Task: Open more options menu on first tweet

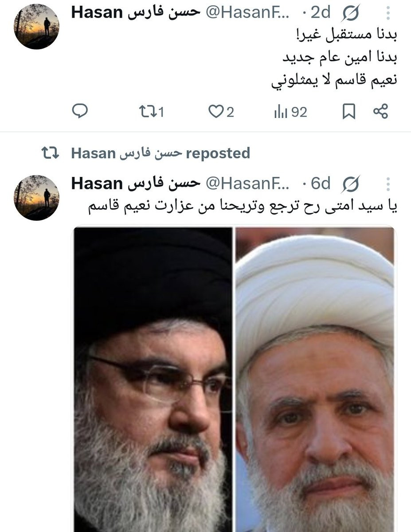Action: click(388, 13)
